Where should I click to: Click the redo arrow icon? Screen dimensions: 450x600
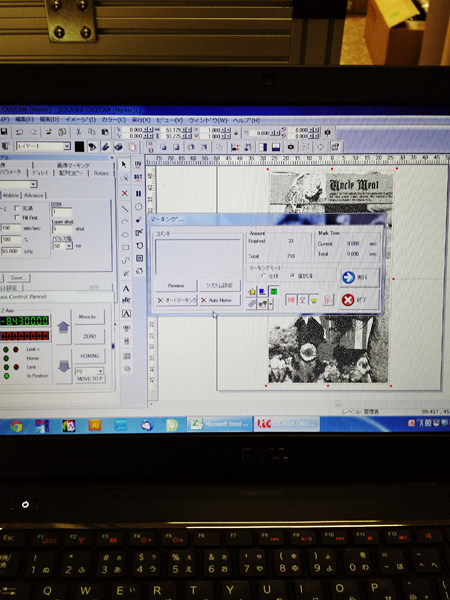[x=33, y=132]
